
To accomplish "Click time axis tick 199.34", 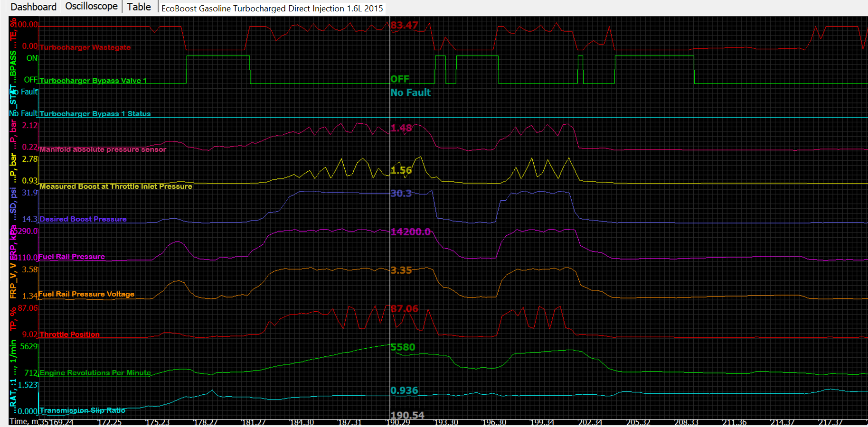I will tap(542, 422).
